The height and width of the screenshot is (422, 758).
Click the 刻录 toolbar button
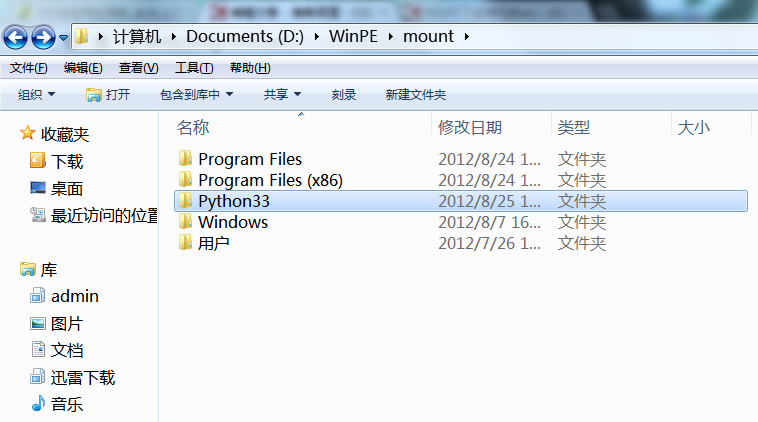pyautogui.click(x=344, y=95)
